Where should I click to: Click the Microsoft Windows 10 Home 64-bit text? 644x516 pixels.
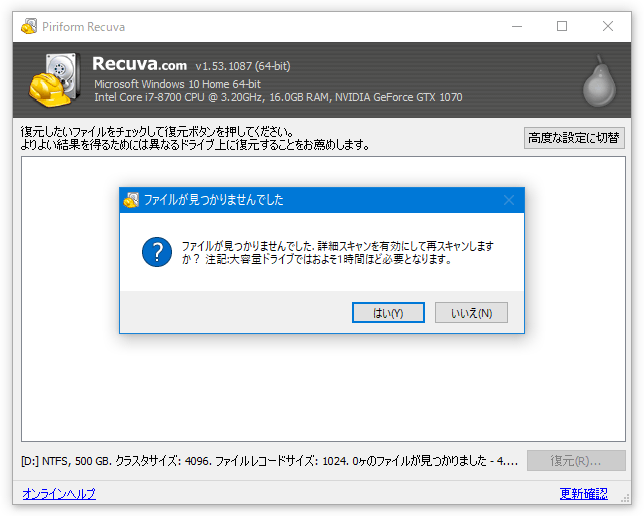click(x=177, y=84)
